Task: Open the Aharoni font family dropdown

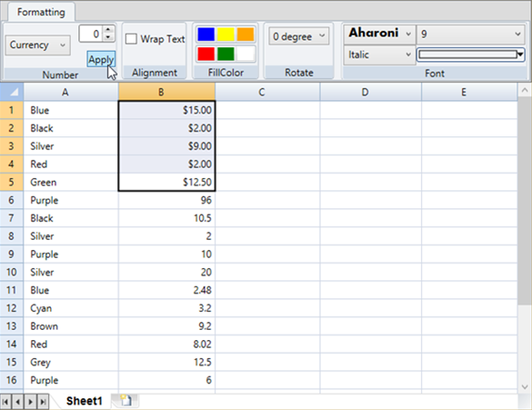Action: [379, 34]
